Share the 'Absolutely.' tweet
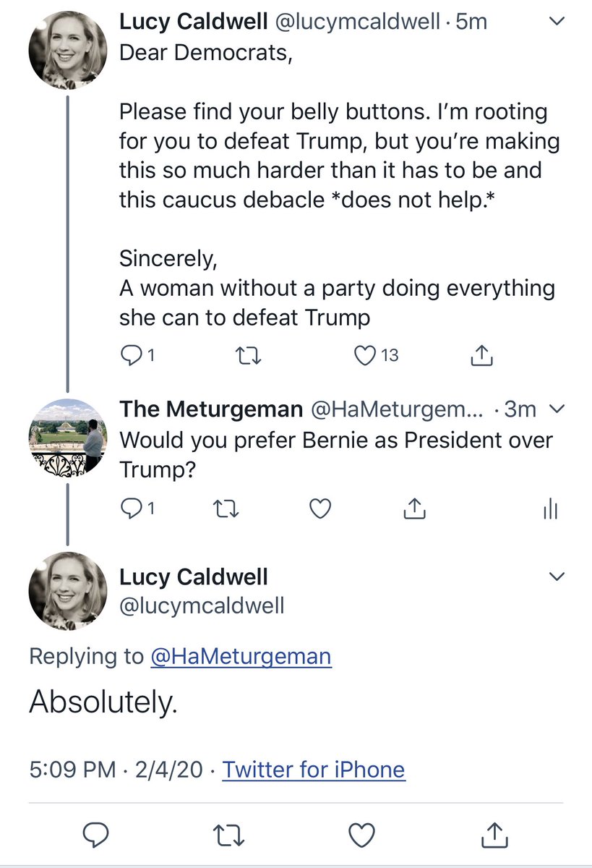The height and width of the screenshot is (868, 592). click(x=496, y=835)
